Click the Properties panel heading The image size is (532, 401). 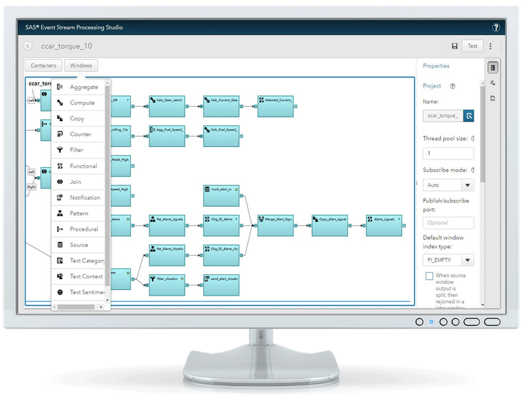click(x=435, y=66)
